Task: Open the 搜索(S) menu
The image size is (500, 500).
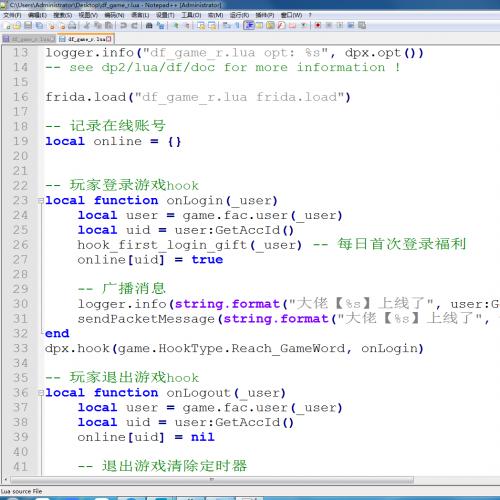Action: click(x=63, y=15)
